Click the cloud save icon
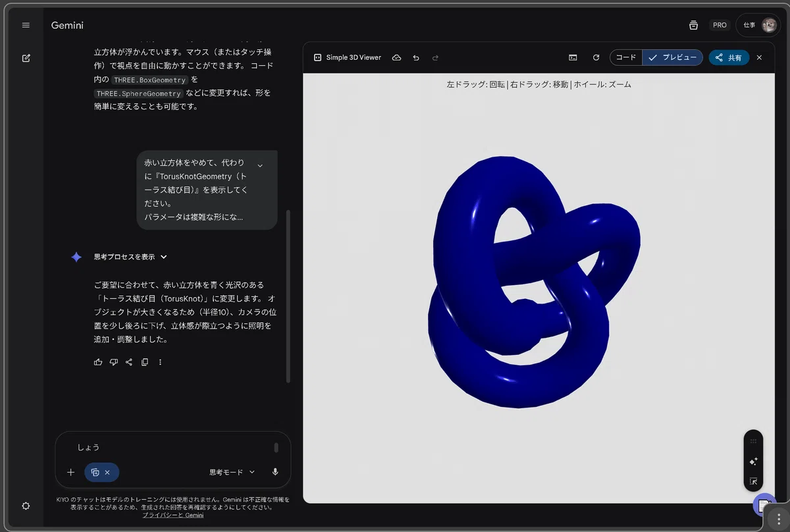The image size is (790, 532). (x=396, y=57)
